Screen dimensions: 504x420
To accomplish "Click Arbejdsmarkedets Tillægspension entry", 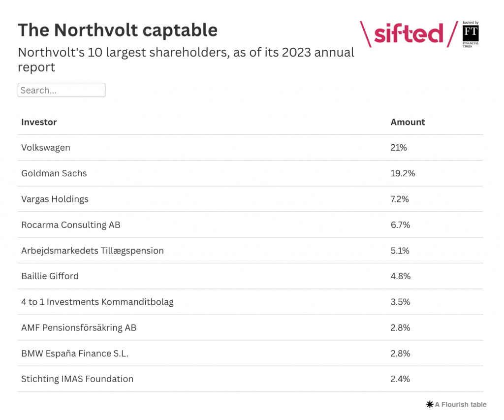I will tap(93, 250).
